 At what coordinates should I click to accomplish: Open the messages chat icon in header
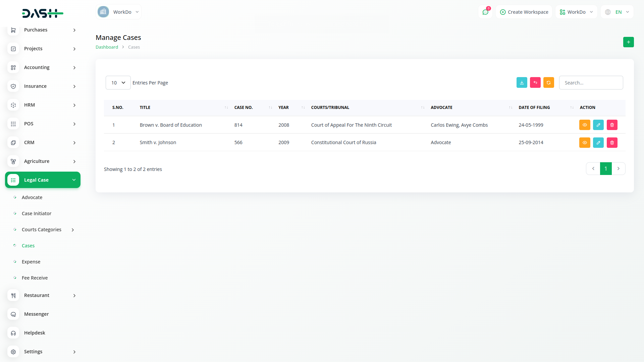point(485,12)
